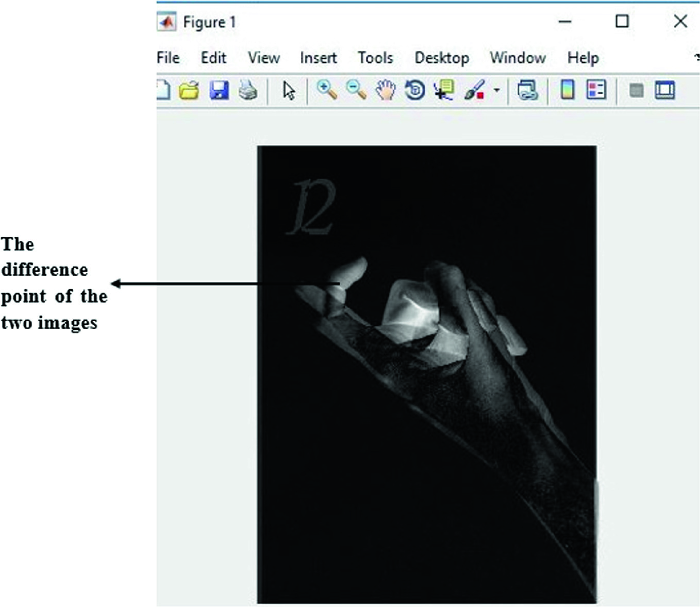
Task: Click the dock arrow beside the menu bar
Action: pyautogui.click(x=696, y=57)
